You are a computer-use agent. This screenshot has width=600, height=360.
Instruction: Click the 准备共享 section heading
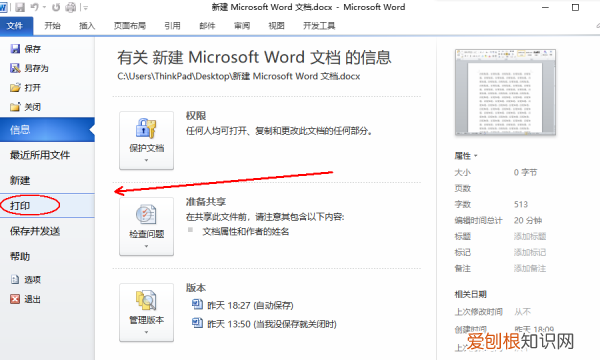tap(206, 202)
